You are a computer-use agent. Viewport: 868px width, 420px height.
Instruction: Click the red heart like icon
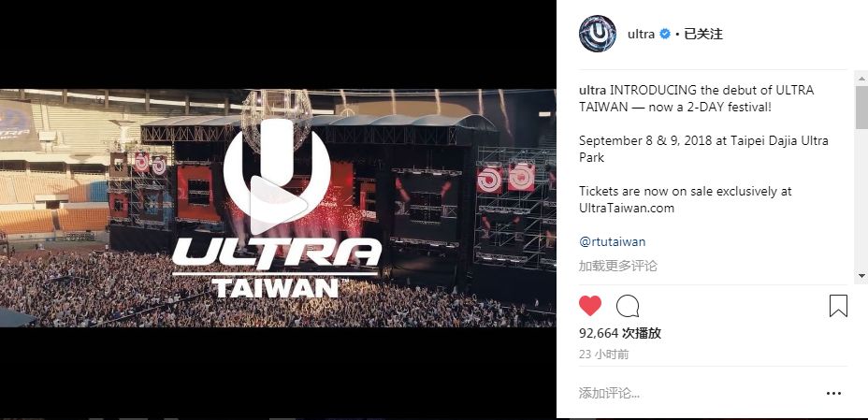pyautogui.click(x=590, y=306)
